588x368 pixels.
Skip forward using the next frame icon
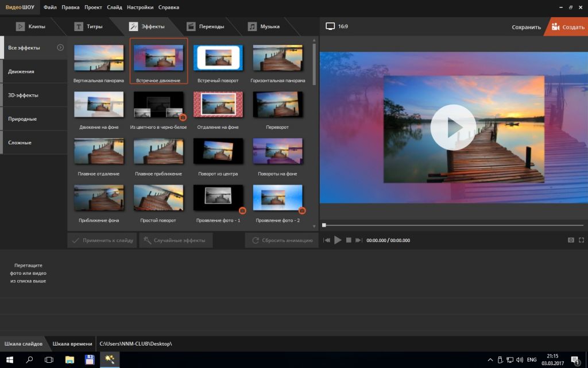coord(358,240)
